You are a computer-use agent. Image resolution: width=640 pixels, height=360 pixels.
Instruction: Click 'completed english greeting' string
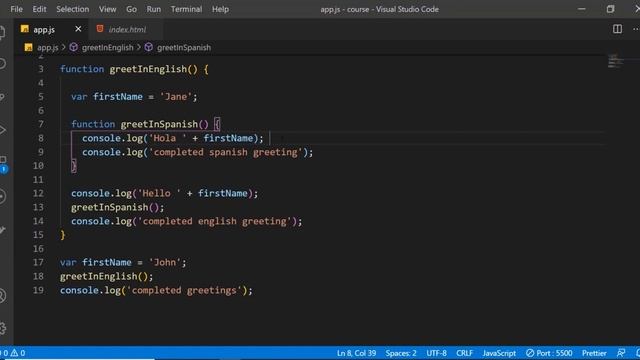(x=215, y=221)
